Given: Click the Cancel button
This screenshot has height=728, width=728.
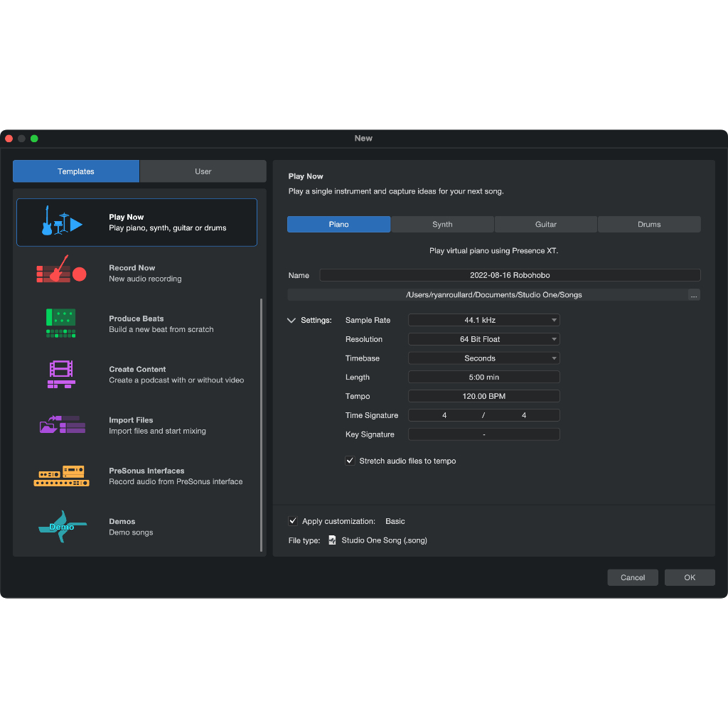Looking at the screenshot, I should (632, 577).
